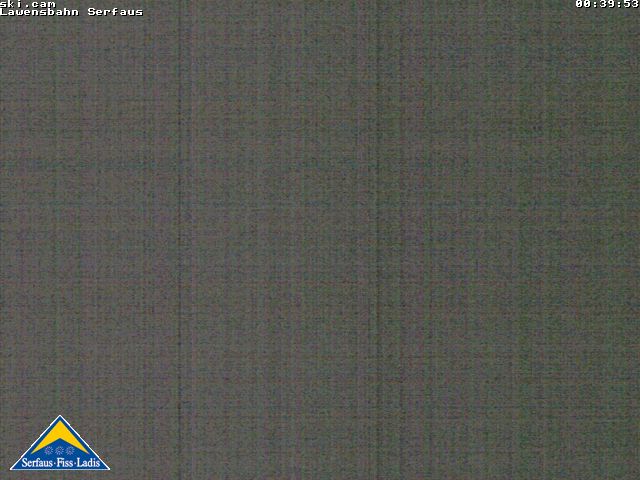Click the Serfaus-Fiss-Ladis triangle logo
The height and width of the screenshot is (480, 640).
60,443
